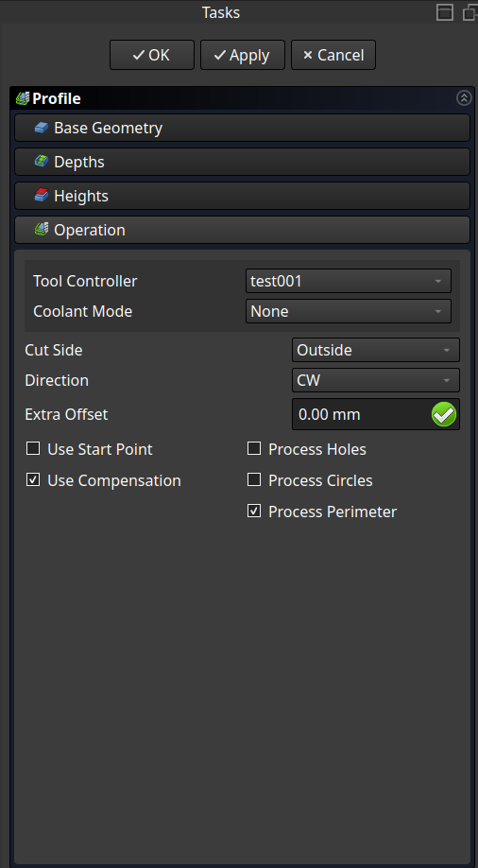
Task: Click the Profile operation icon in header
Action: [x=23, y=98]
